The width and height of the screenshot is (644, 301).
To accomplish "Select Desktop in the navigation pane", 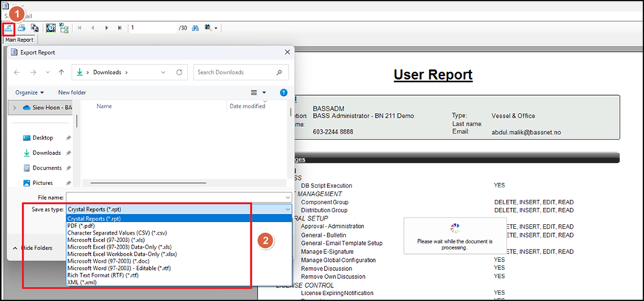I will (x=43, y=138).
